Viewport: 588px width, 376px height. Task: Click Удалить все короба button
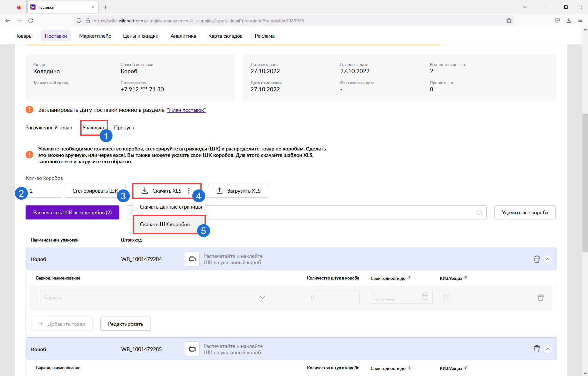coord(525,212)
